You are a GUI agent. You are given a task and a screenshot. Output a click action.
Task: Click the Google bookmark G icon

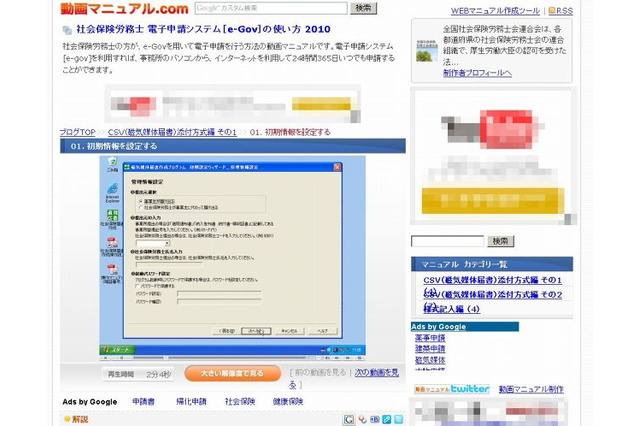(x=349, y=419)
